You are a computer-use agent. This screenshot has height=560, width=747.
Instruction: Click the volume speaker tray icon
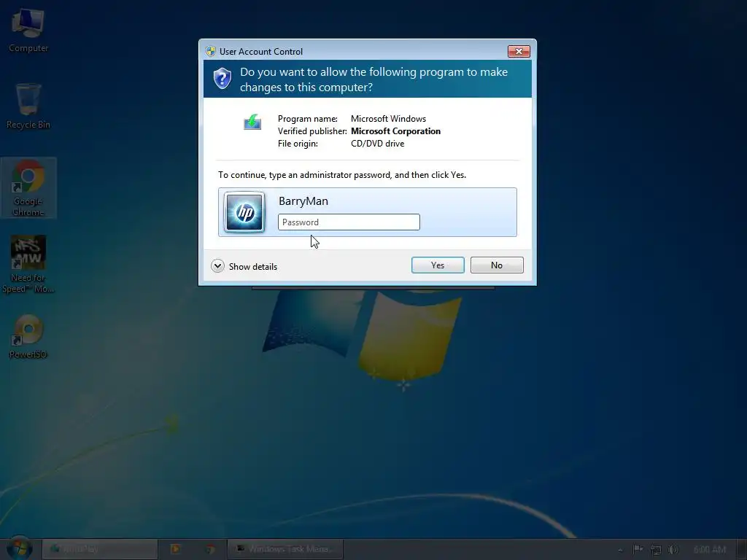click(x=673, y=550)
